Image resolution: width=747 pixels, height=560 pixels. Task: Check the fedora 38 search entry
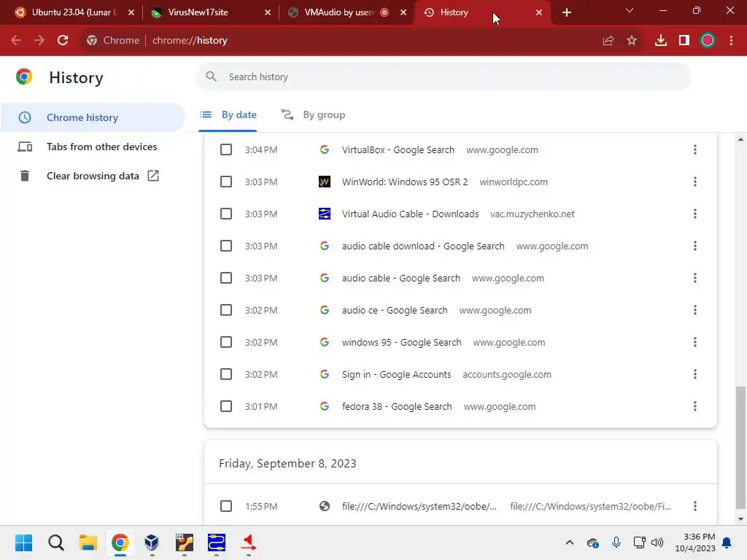tap(226, 406)
